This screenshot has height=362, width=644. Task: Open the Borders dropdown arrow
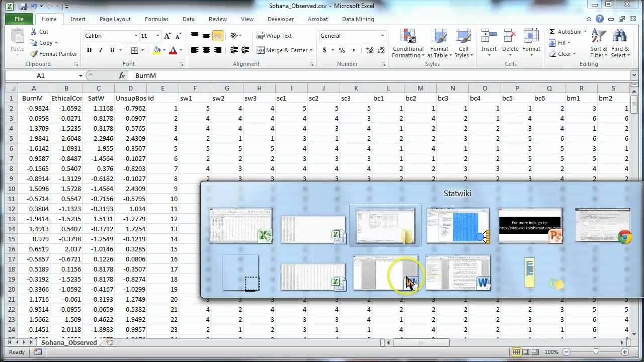[x=142, y=50]
